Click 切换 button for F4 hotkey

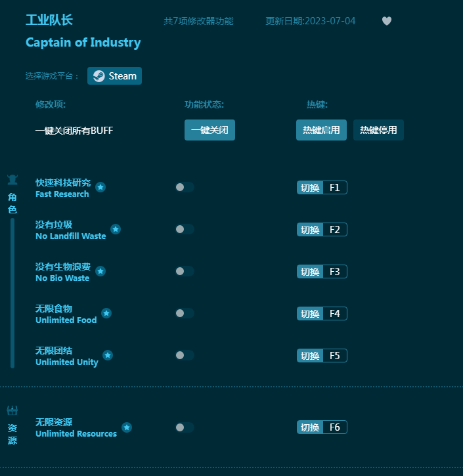(310, 314)
